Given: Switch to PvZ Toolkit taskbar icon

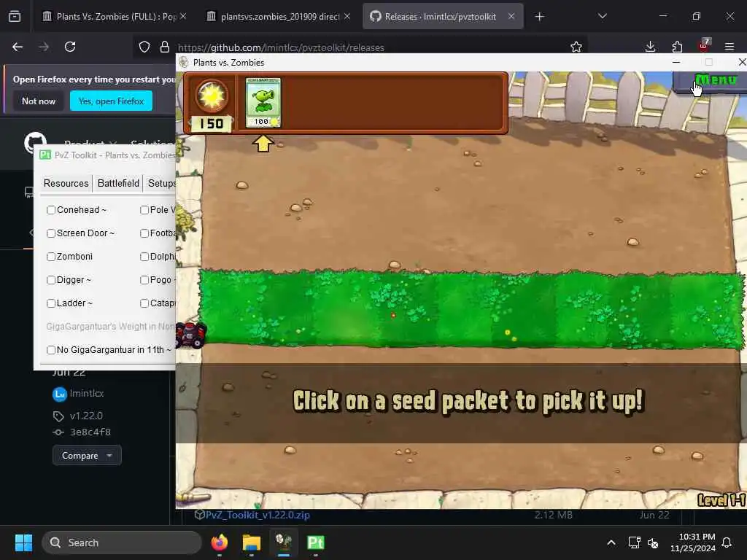Looking at the screenshot, I should (x=315, y=542).
